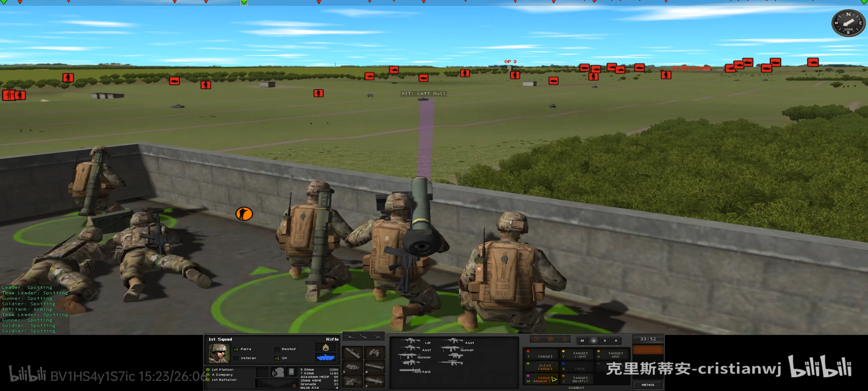
Task: Select the rightmost enemy vehicle contact icon
Action: coord(813,62)
